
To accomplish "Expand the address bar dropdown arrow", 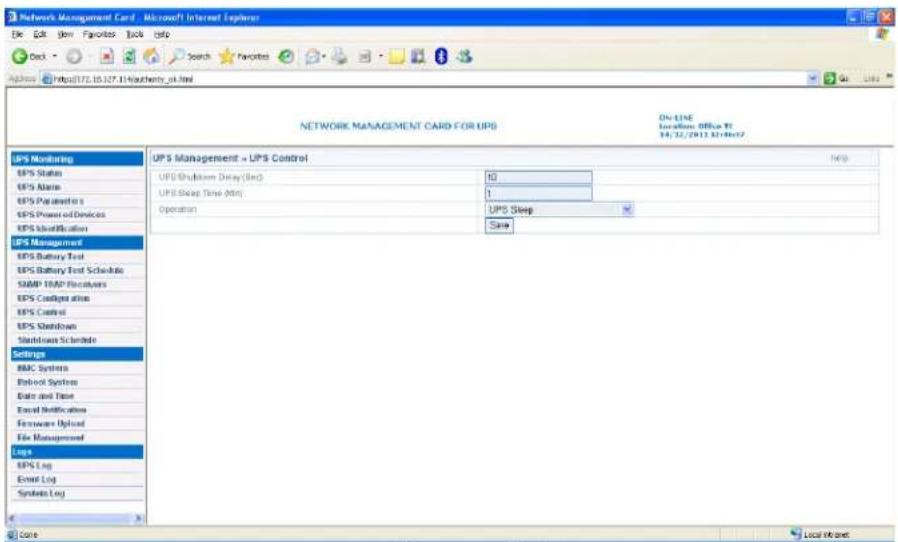I will coord(813,79).
